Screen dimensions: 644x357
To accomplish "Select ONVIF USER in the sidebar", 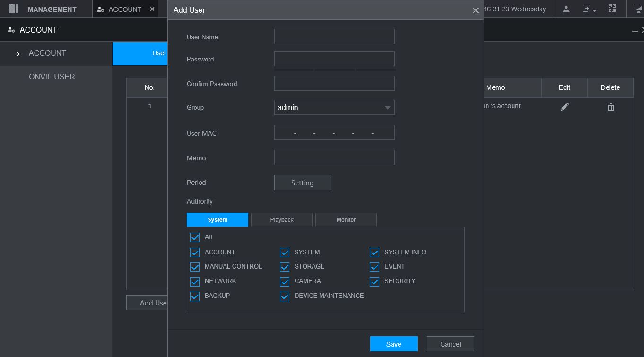I will tap(52, 77).
